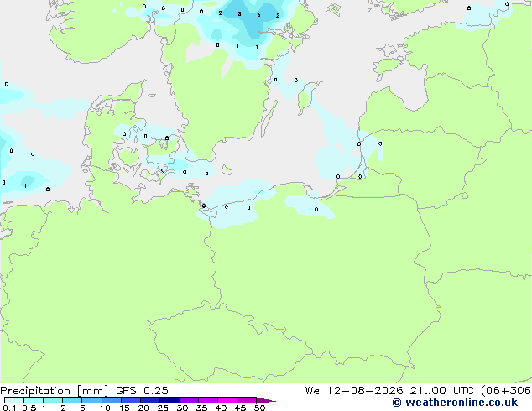Click the legend label "15"
Viewport: 532px width, 411px height.
(124, 408)
